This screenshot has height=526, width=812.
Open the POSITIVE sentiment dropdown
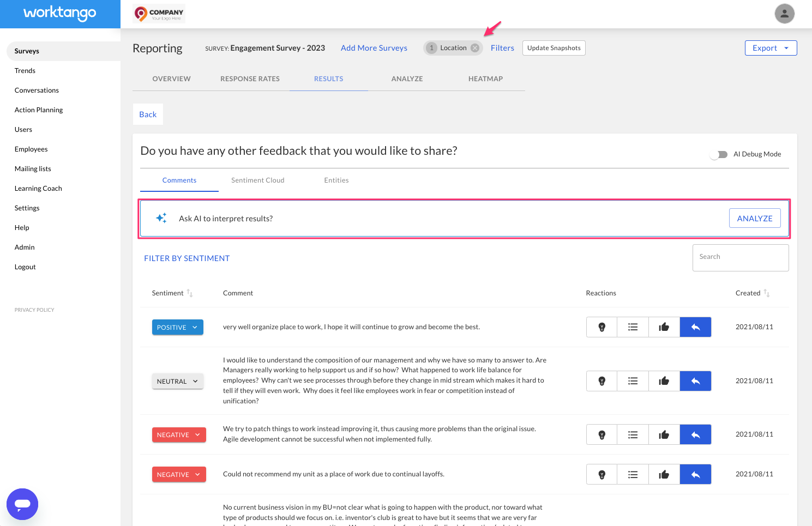pyautogui.click(x=177, y=328)
